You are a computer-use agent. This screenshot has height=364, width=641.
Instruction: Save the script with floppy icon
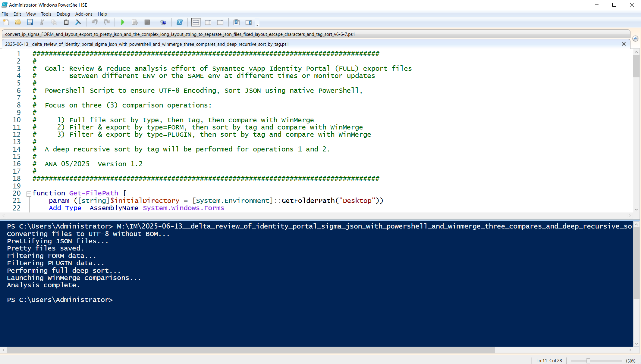tap(30, 22)
